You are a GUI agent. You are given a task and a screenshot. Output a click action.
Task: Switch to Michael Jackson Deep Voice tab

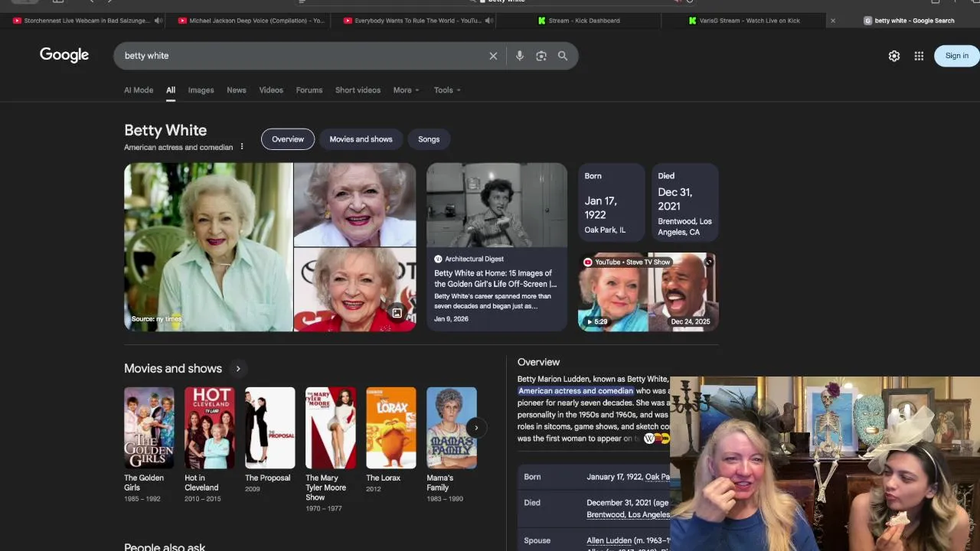tap(252, 21)
